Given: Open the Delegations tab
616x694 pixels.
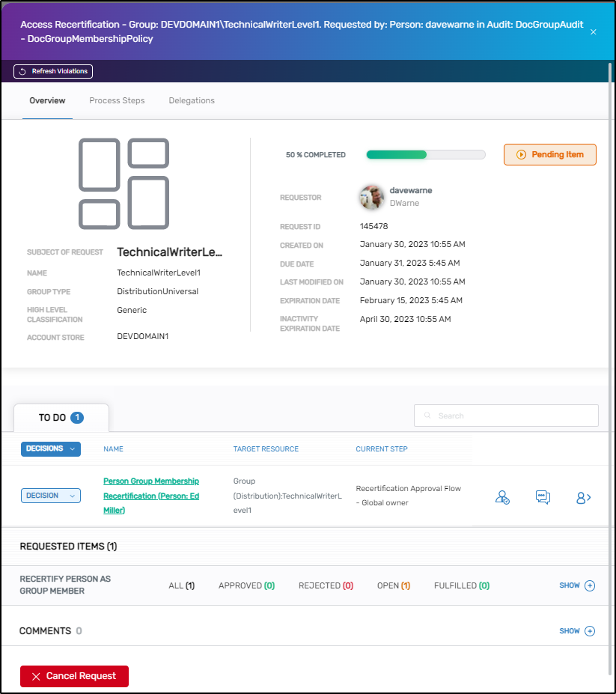Looking at the screenshot, I should click(x=191, y=100).
